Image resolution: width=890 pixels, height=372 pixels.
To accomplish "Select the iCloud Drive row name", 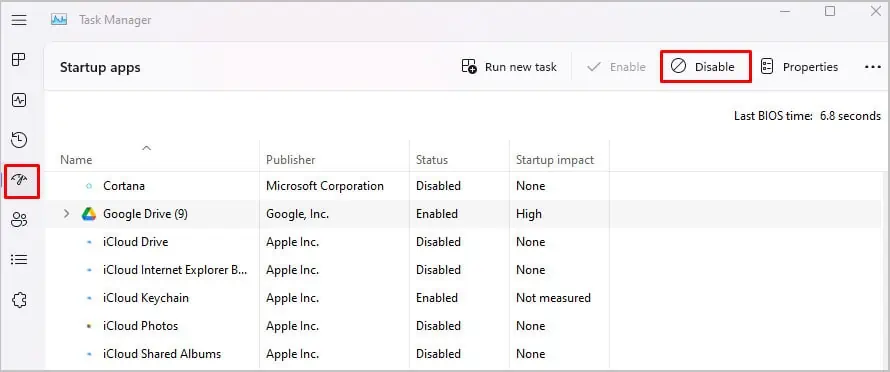I will pyautogui.click(x=136, y=242).
